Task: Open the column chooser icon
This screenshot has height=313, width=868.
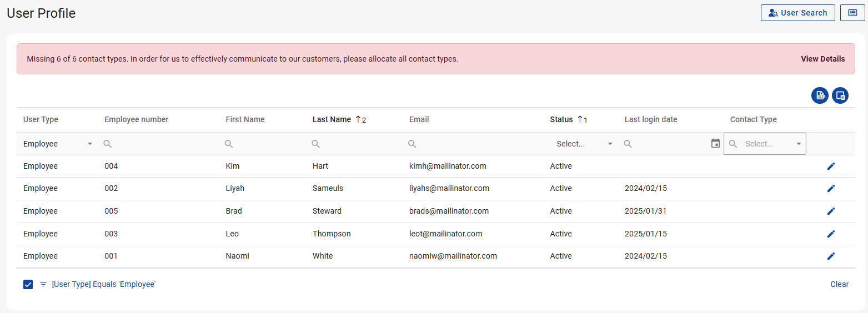Action: [x=840, y=95]
